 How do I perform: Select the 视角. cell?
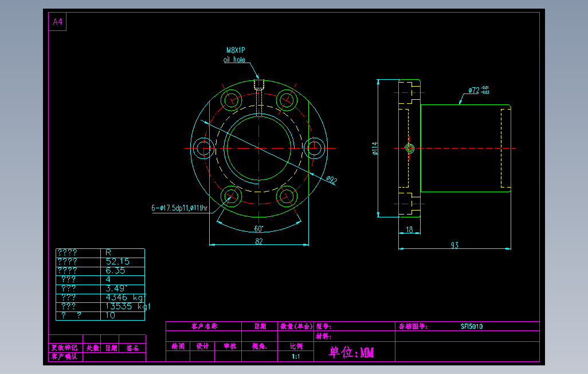tap(260, 346)
